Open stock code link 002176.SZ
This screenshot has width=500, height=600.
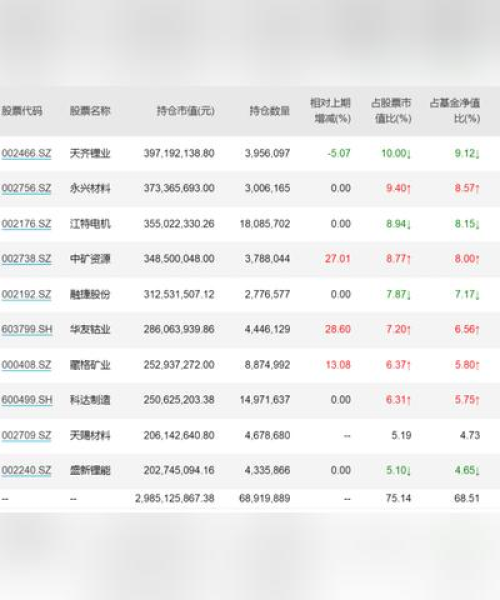(26, 223)
